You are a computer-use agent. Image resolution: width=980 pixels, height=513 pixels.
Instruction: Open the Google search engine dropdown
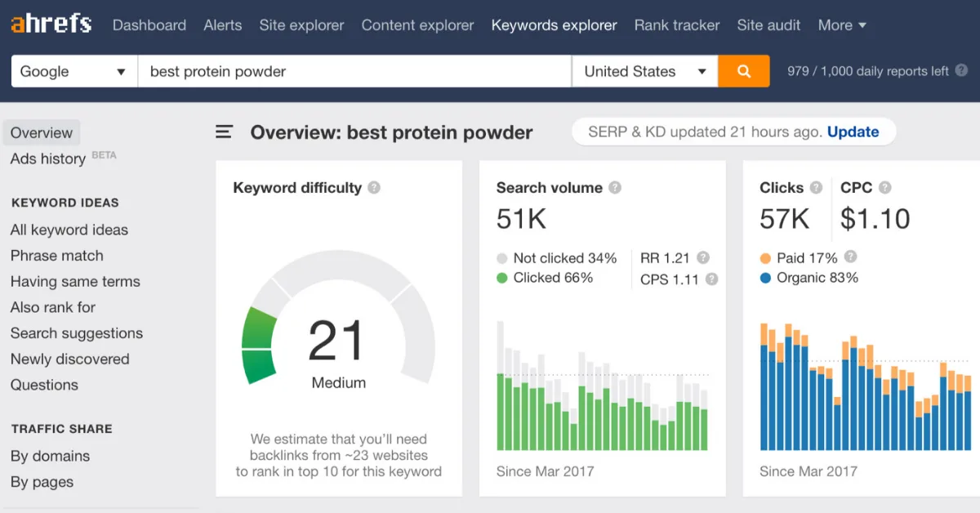click(73, 71)
